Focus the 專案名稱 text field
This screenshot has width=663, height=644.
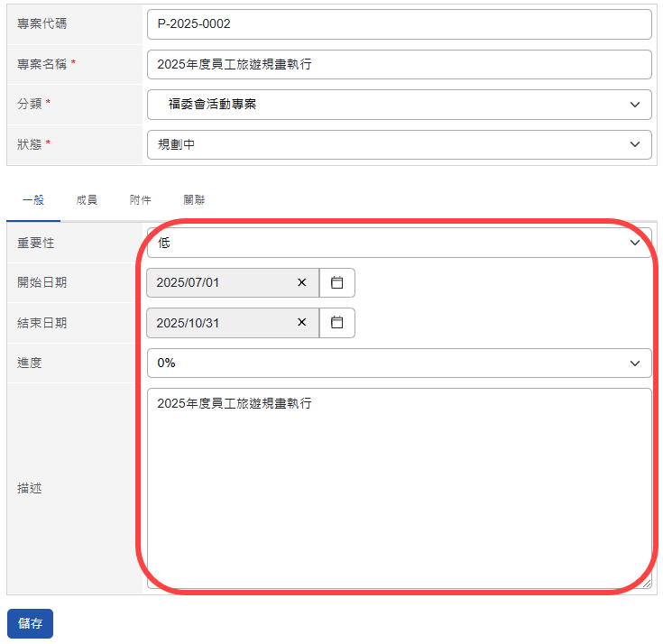click(x=399, y=65)
